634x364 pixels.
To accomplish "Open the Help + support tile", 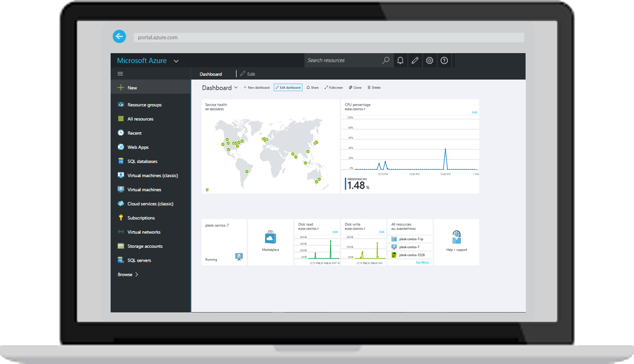I will 457,242.
